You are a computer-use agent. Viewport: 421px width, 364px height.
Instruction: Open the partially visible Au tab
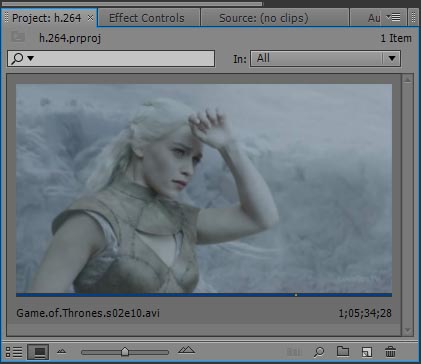374,18
